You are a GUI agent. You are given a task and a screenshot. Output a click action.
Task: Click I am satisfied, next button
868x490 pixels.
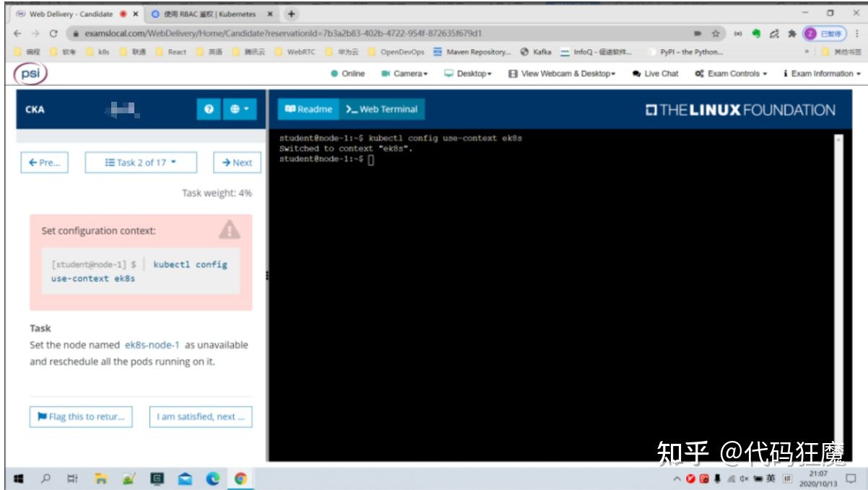[x=201, y=416]
